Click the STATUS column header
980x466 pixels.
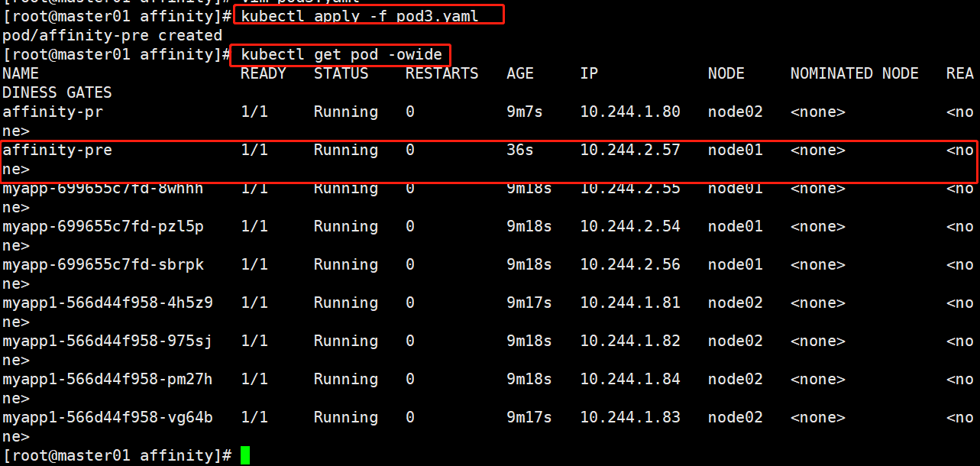[x=341, y=73]
